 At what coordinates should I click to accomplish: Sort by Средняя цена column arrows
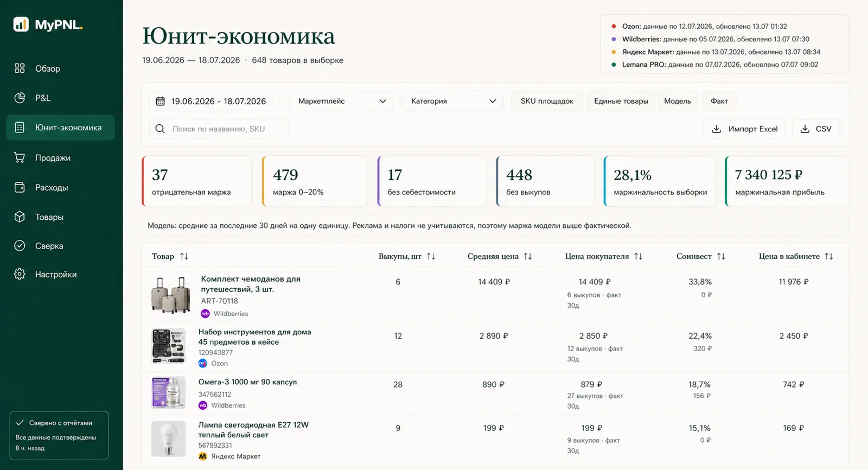(528, 256)
